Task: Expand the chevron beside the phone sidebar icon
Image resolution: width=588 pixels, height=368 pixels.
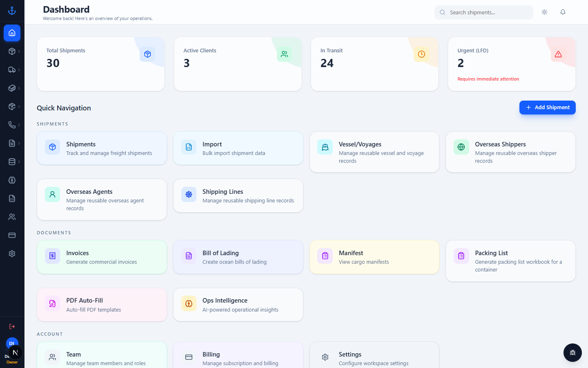Action: click(19, 125)
